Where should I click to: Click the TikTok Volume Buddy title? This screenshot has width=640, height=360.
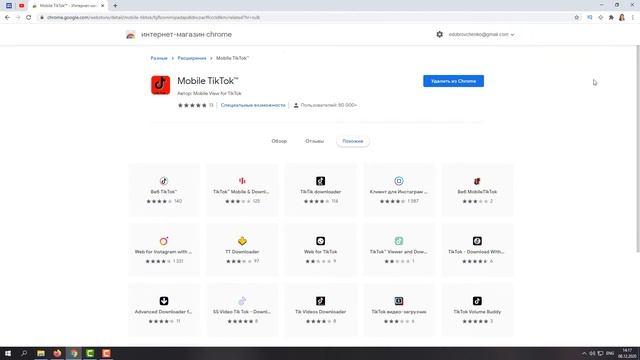click(477, 312)
